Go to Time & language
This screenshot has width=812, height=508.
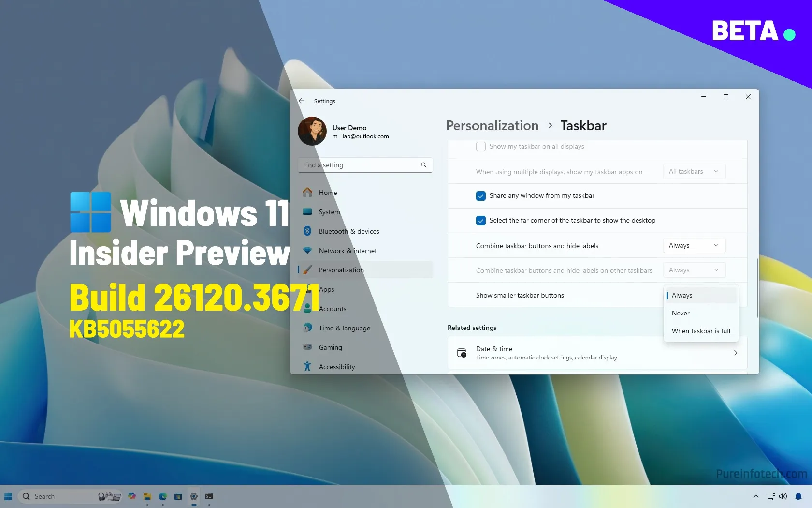(365, 328)
